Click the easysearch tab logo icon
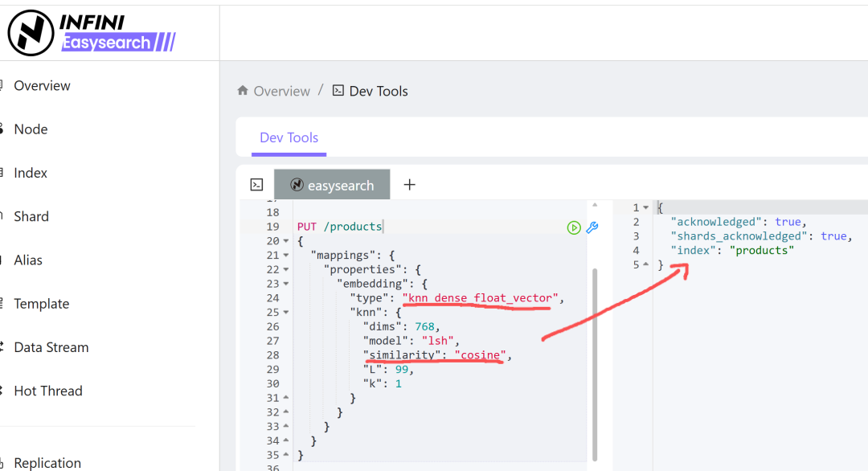 [x=297, y=185]
